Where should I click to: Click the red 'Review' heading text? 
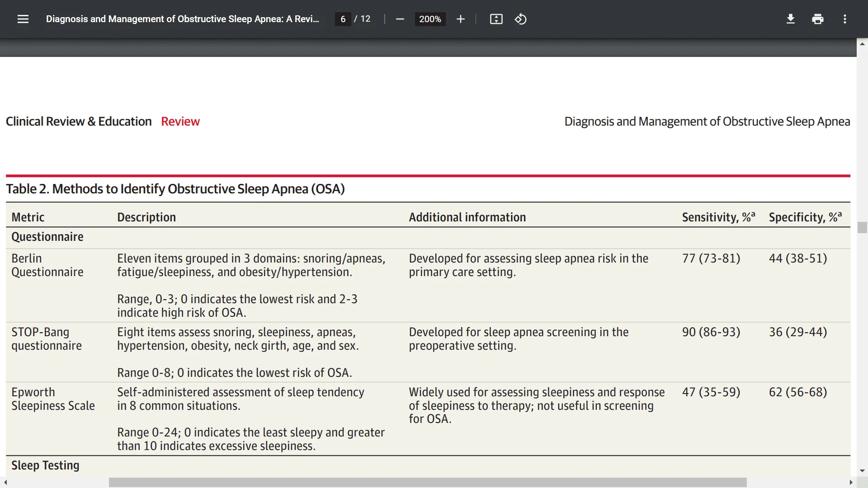click(180, 122)
